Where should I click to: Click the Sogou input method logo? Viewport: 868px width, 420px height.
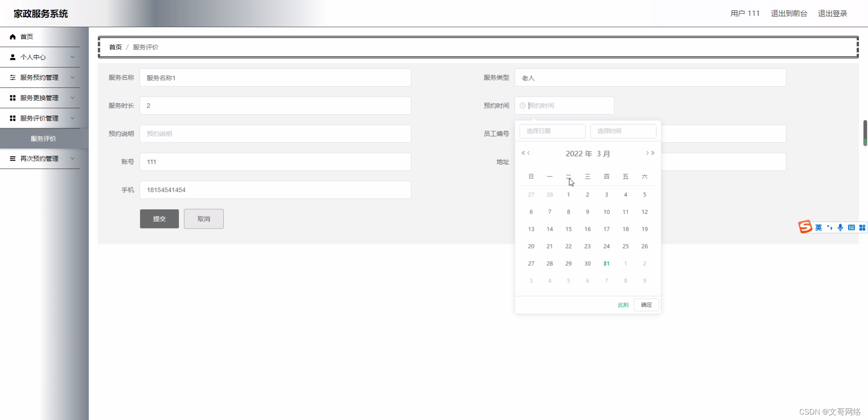tap(806, 227)
